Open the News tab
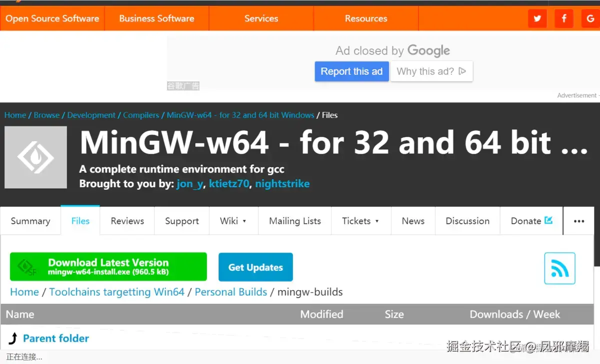Screen dimensions: 600x364 pos(413,221)
